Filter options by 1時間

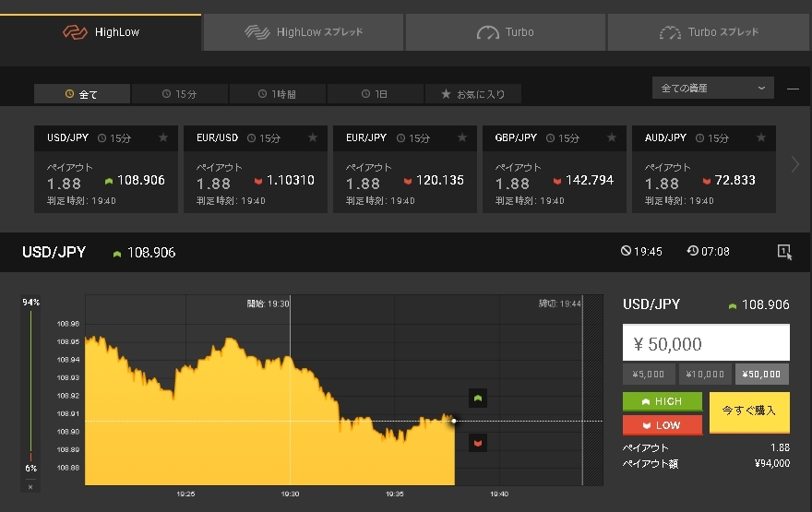coord(278,94)
